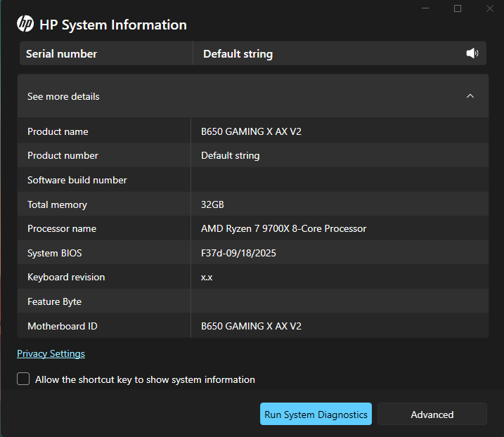The image size is (504, 437).
Task: Select the Motherboard ID value 'B650 GAMING X AX V2'
Action: 251,326
